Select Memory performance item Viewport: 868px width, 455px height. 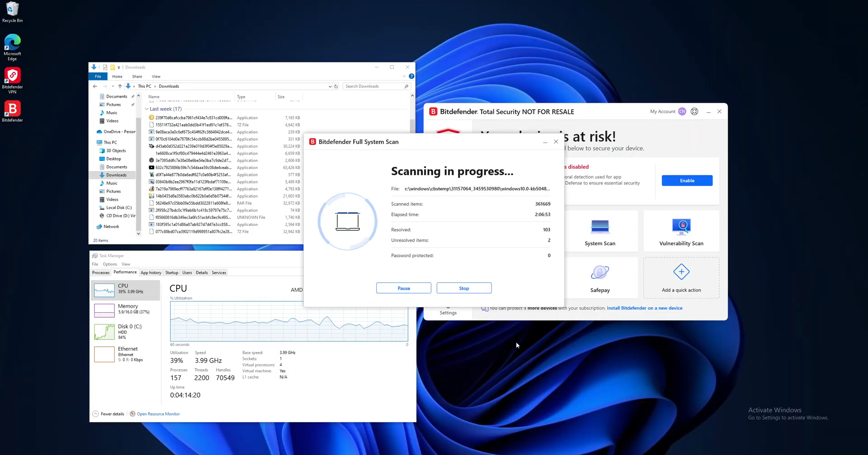click(126, 310)
